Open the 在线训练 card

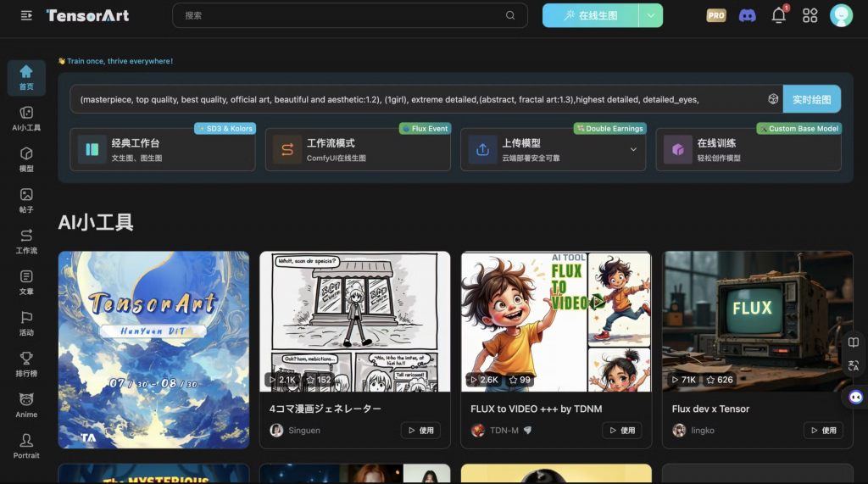748,149
